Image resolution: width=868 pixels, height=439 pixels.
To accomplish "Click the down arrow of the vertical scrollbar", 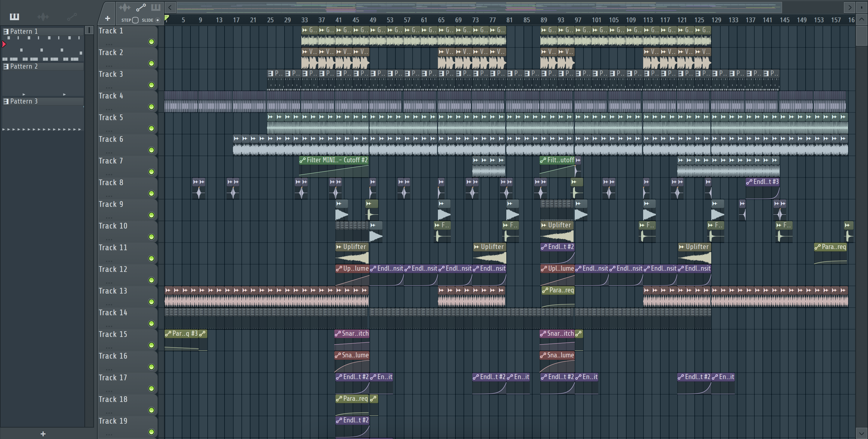I will (x=861, y=433).
